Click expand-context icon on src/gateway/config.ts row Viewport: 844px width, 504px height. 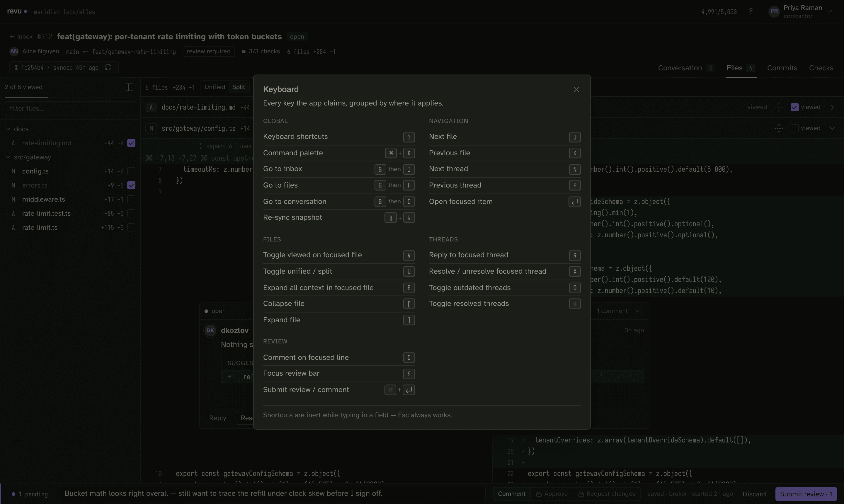pyautogui.click(x=779, y=128)
